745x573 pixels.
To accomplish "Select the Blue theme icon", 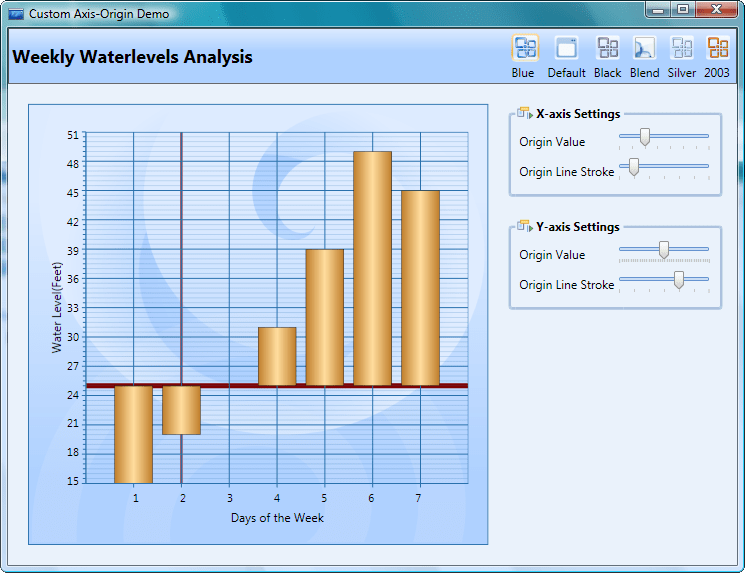I will 525,48.
